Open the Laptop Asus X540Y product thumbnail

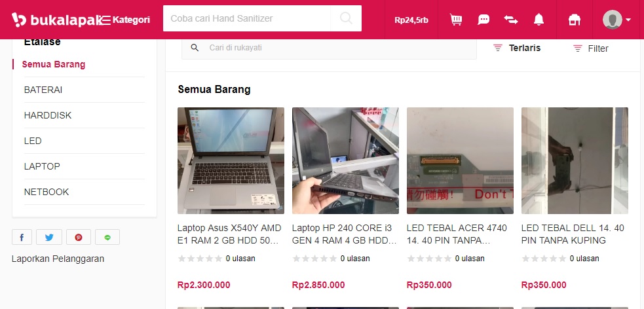pos(231,160)
